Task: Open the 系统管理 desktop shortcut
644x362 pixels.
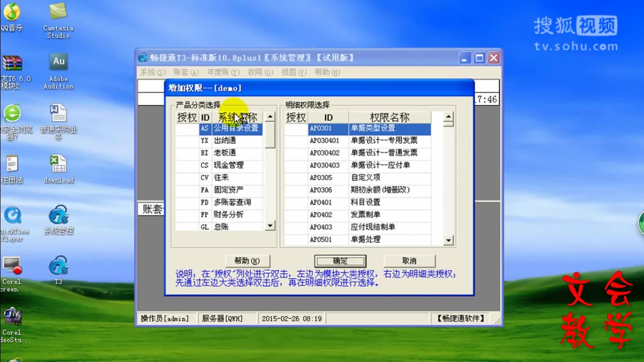Action: click(x=58, y=215)
